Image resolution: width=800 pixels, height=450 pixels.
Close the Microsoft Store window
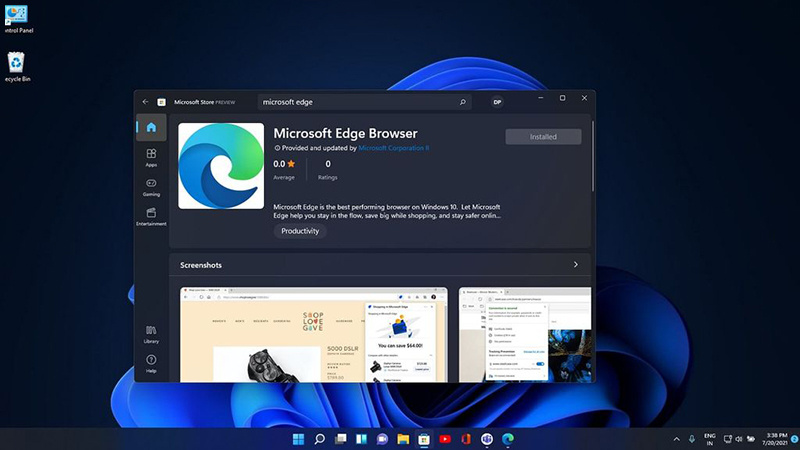[x=584, y=98]
